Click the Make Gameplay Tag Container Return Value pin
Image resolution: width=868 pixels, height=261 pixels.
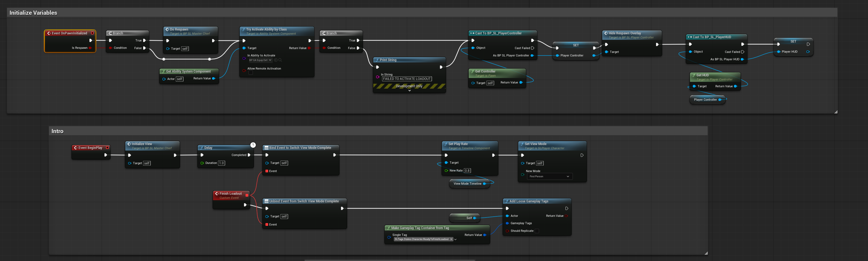[x=485, y=235]
